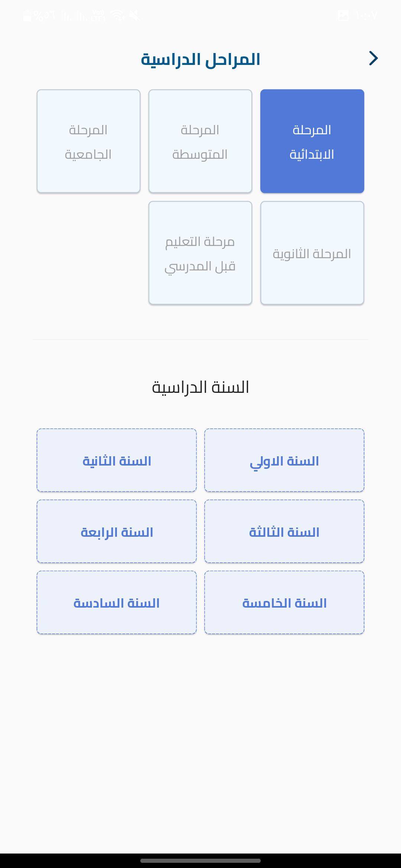Select السنة الثالثة year button
Viewport: 401px width, 868px height.
(x=284, y=532)
